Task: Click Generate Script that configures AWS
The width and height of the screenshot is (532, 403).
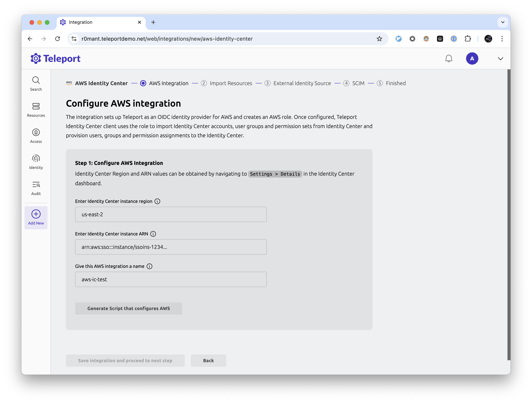Action: [x=129, y=308]
